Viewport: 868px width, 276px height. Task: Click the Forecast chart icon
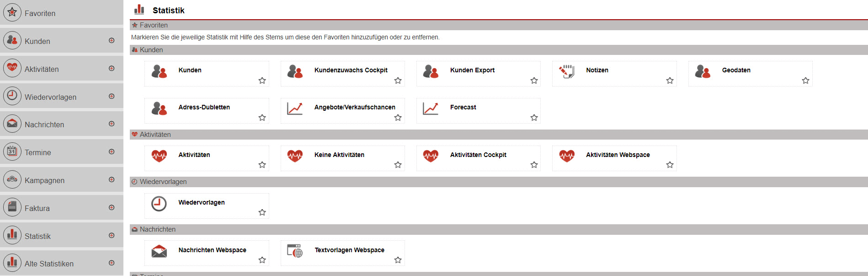pyautogui.click(x=431, y=108)
